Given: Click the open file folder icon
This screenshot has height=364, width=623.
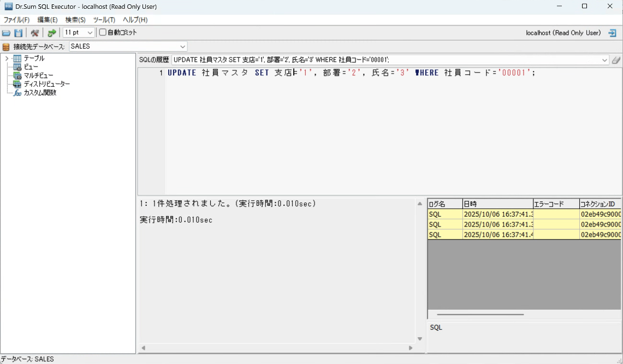Looking at the screenshot, I should coord(6,33).
